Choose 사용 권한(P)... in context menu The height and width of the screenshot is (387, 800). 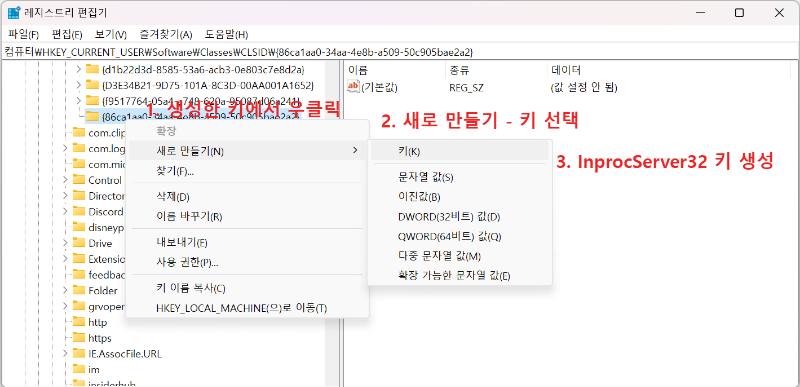247,263
